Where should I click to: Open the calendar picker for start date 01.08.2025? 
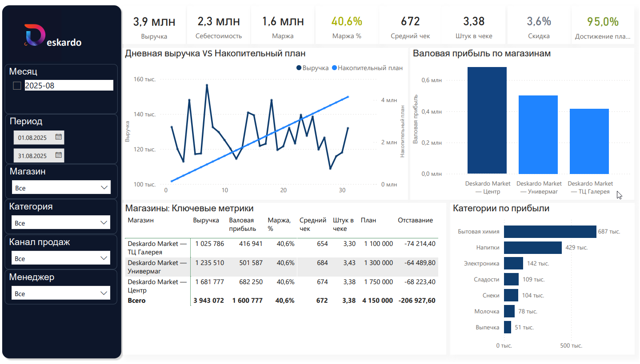tap(59, 137)
